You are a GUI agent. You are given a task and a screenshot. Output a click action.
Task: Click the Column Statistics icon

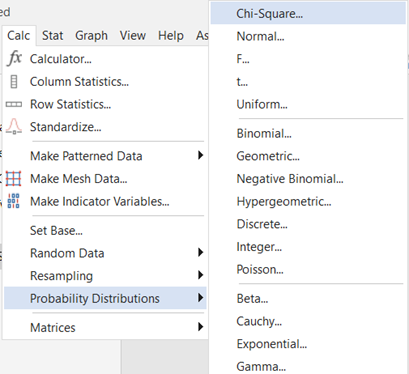(x=14, y=82)
